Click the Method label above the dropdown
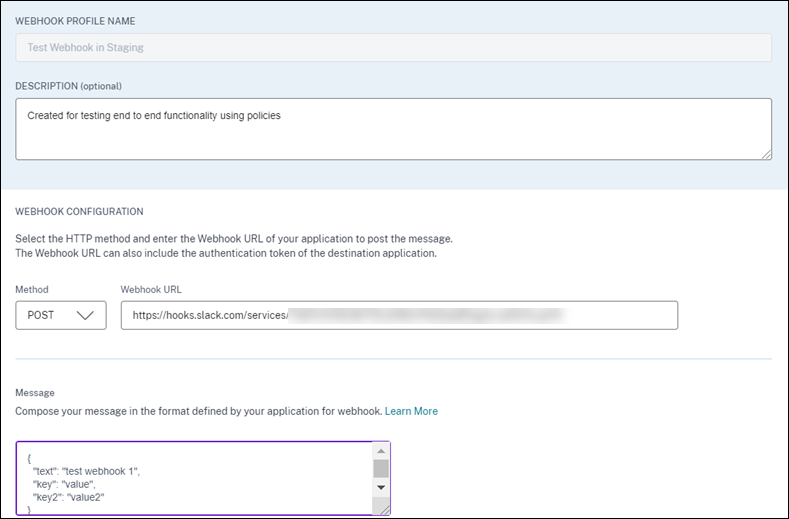This screenshot has height=519, width=789. pyautogui.click(x=32, y=289)
